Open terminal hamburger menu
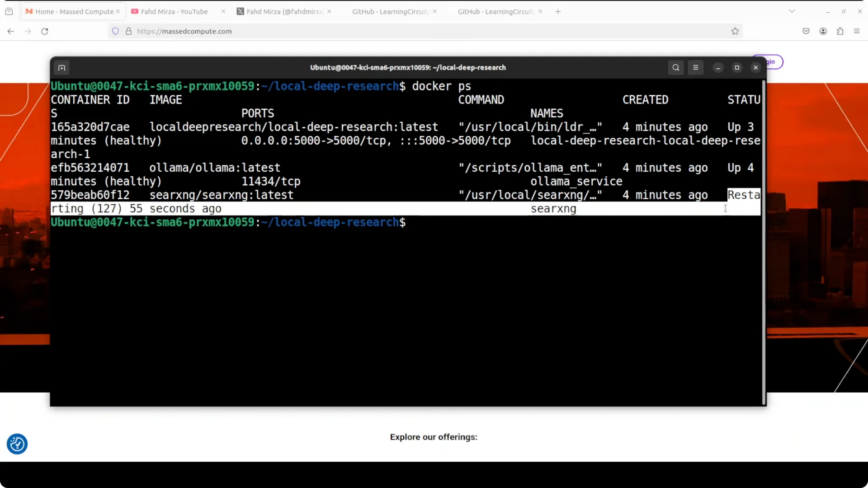 coord(696,68)
